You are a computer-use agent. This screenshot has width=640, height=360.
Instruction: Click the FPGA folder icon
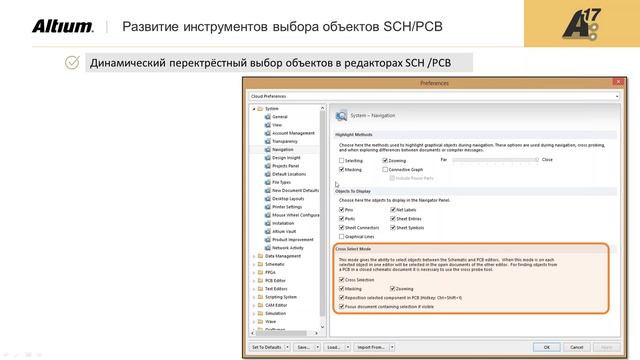(x=260, y=273)
